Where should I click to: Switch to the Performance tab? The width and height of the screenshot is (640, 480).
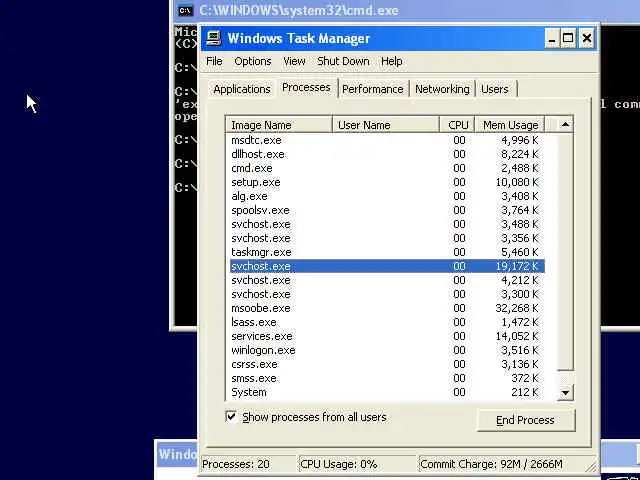point(373,89)
